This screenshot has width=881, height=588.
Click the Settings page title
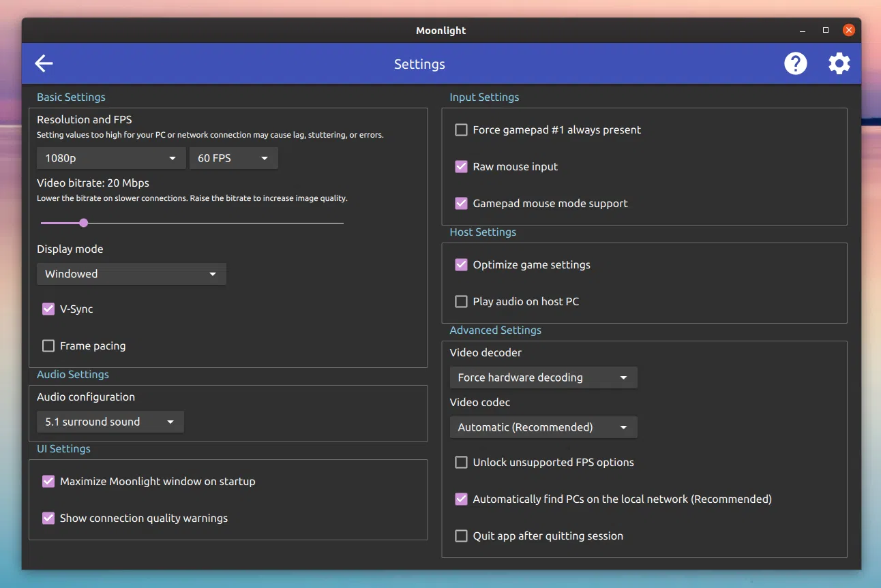coord(419,64)
